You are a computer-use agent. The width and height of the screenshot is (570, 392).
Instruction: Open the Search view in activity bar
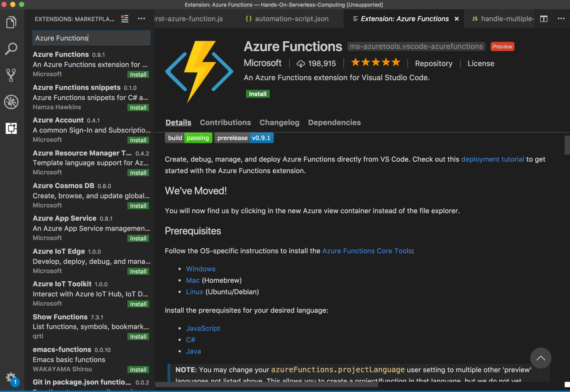[11, 49]
